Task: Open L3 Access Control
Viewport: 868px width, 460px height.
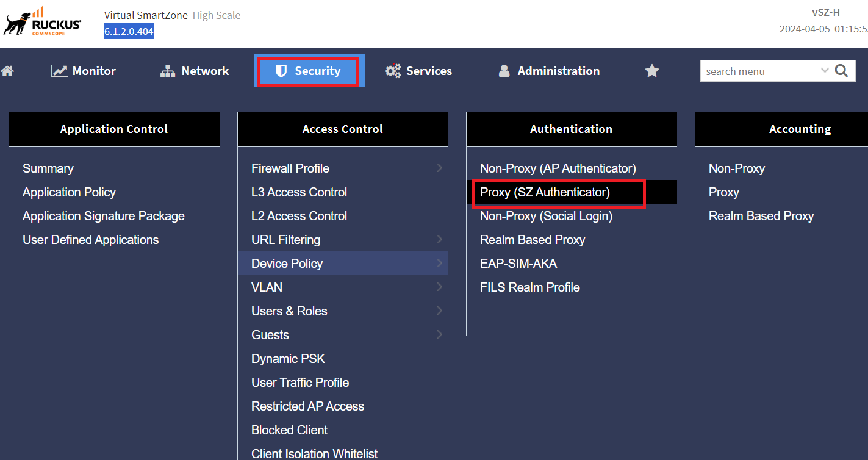Action: pos(299,192)
